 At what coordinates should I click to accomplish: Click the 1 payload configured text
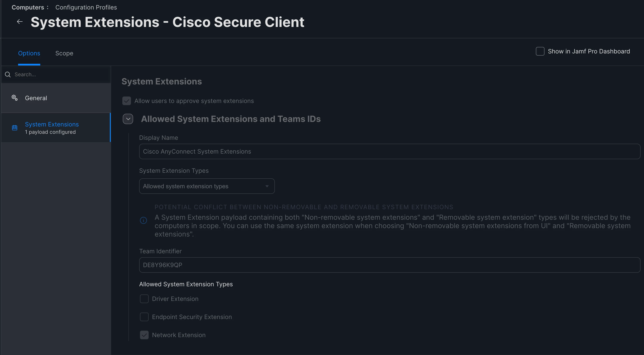[x=50, y=132]
